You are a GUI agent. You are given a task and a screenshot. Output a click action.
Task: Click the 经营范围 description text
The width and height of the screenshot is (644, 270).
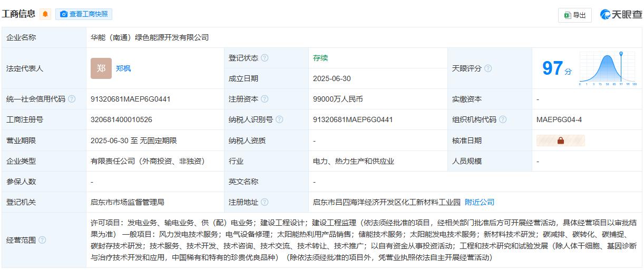pos(364,240)
